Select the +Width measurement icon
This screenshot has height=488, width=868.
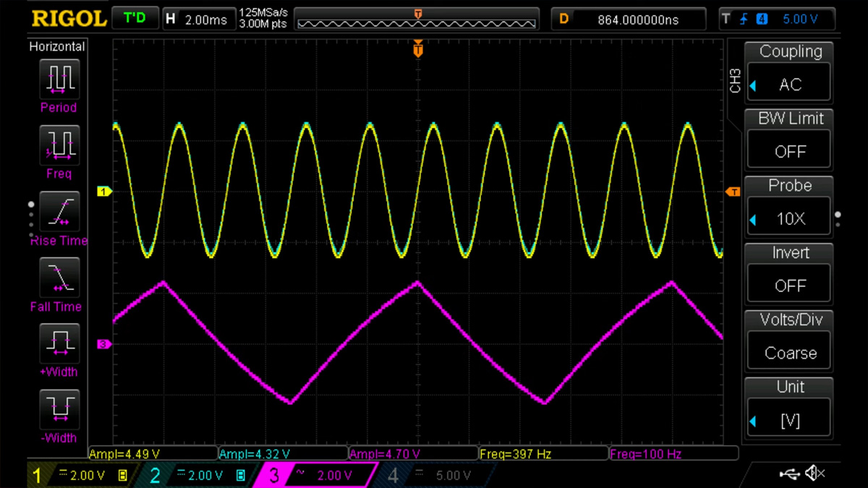click(x=58, y=343)
